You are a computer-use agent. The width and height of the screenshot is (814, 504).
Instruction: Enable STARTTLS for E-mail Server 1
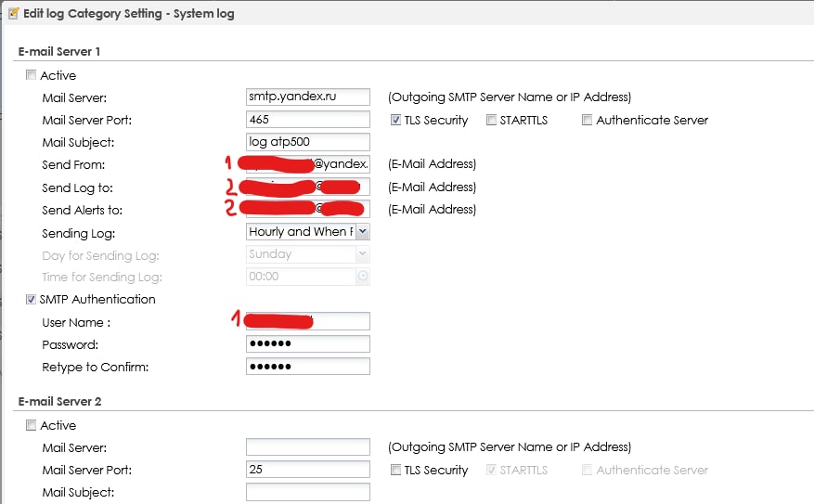pos(491,120)
